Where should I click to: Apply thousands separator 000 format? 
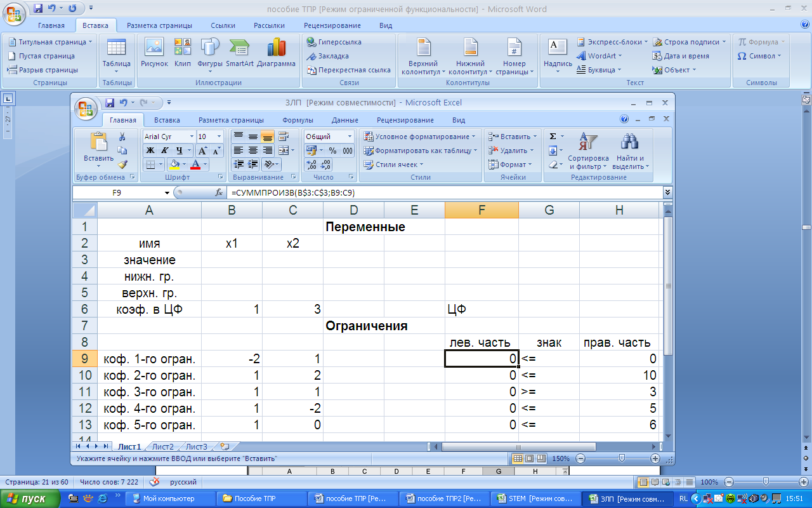pos(348,150)
